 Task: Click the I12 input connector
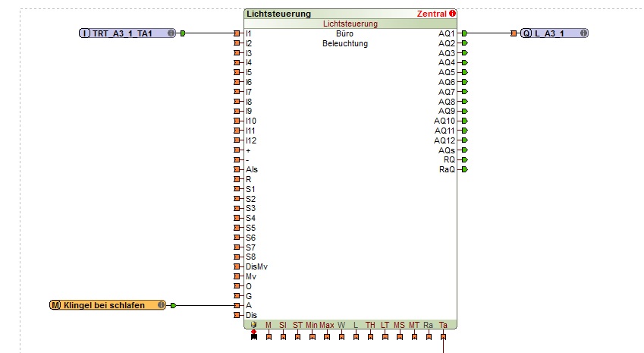point(237,140)
